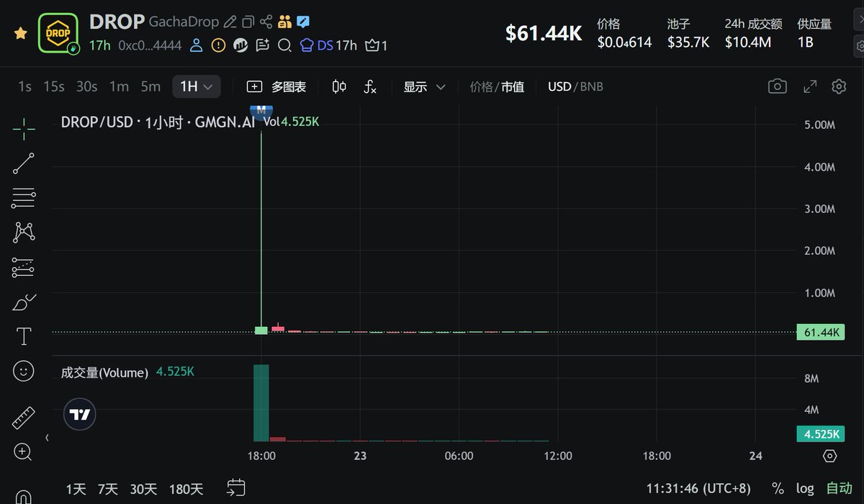Take a chart snapshot with camera icon
Viewport: 864px width, 504px height.
click(777, 86)
